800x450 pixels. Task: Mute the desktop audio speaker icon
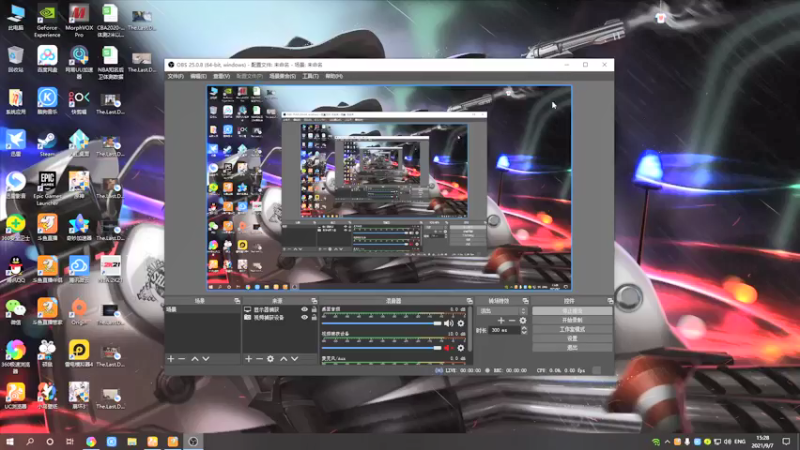coord(448,323)
